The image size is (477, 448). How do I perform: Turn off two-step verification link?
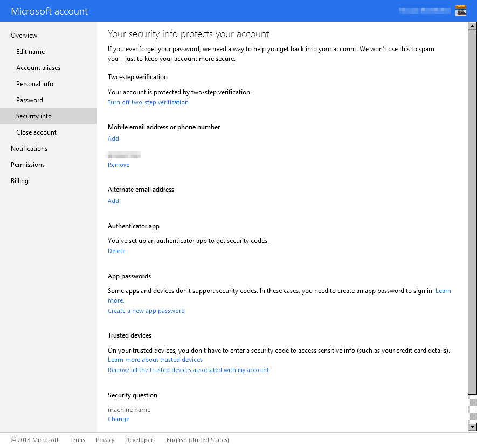148,102
